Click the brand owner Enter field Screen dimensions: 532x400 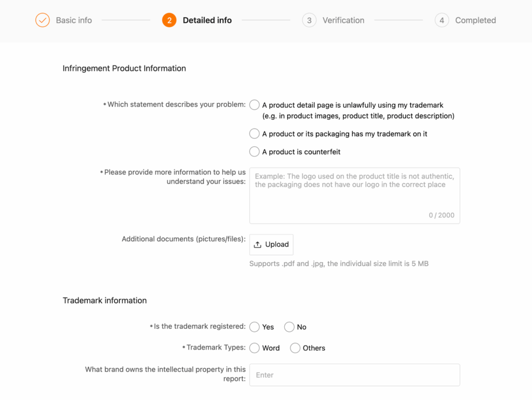(x=354, y=375)
